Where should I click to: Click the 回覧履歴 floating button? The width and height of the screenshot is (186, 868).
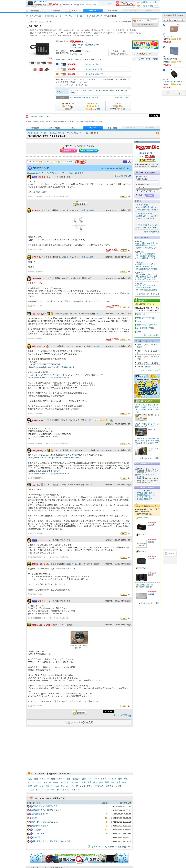tap(170, 554)
